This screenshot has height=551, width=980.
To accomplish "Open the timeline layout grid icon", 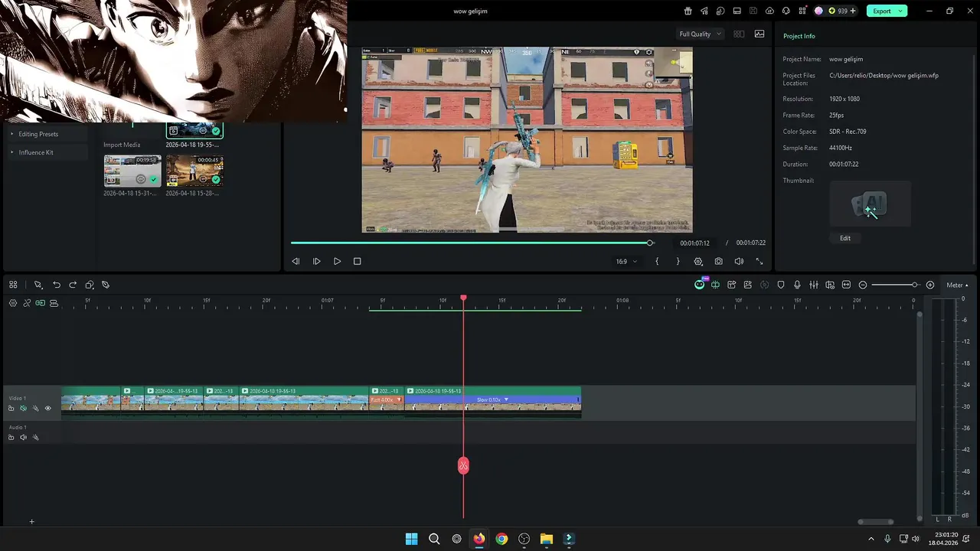I will click(13, 285).
